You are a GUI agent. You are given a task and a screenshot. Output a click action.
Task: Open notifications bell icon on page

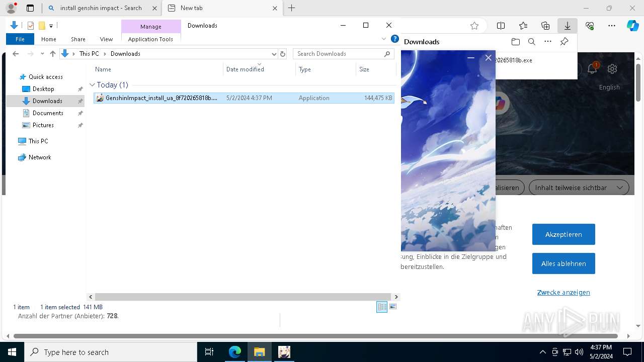pyautogui.click(x=592, y=69)
